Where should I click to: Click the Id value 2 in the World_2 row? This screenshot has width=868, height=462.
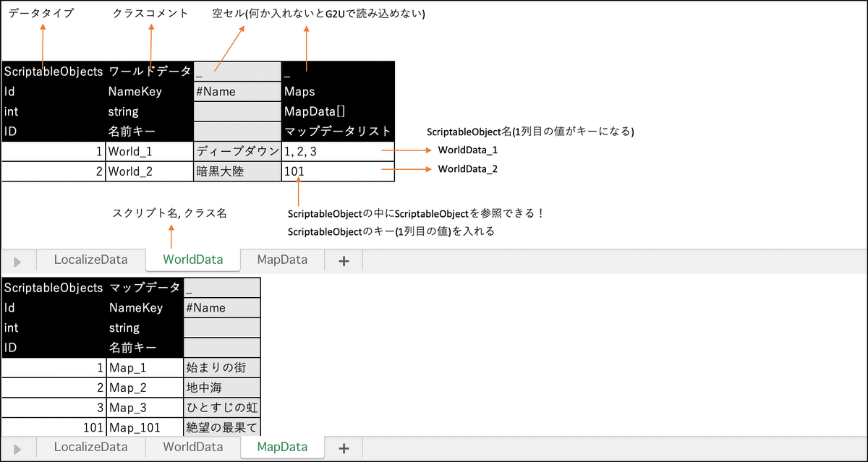coord(54,171)
